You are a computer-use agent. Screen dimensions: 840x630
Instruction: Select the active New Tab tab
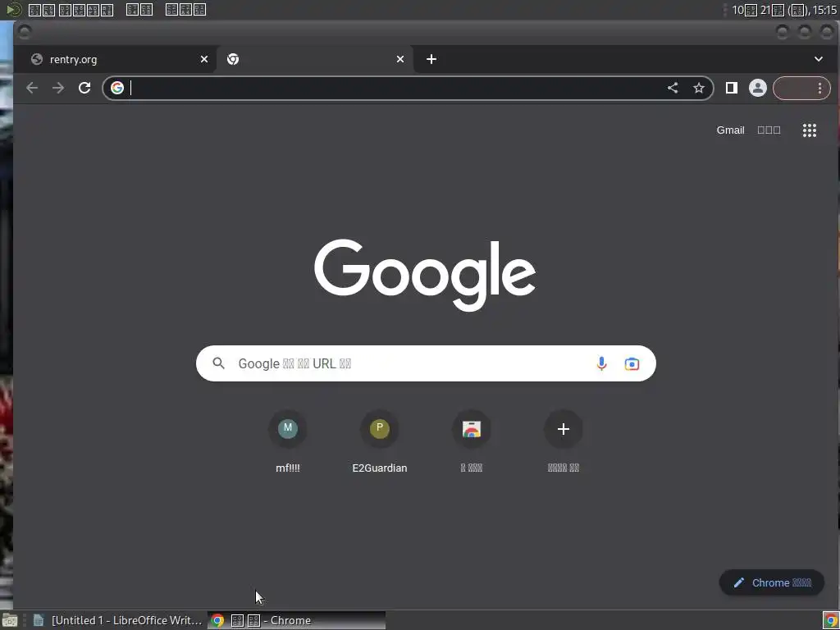[x=315, y=59]
